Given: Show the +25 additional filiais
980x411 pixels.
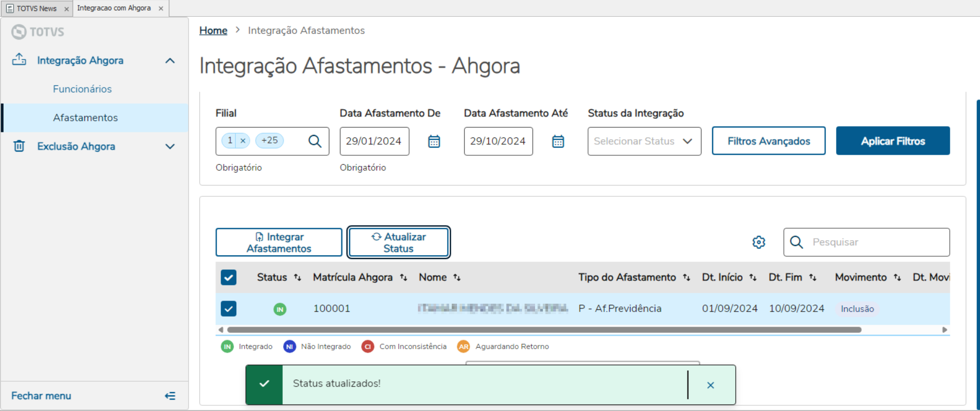Looking at the screenshot, I should pos(270,141).
